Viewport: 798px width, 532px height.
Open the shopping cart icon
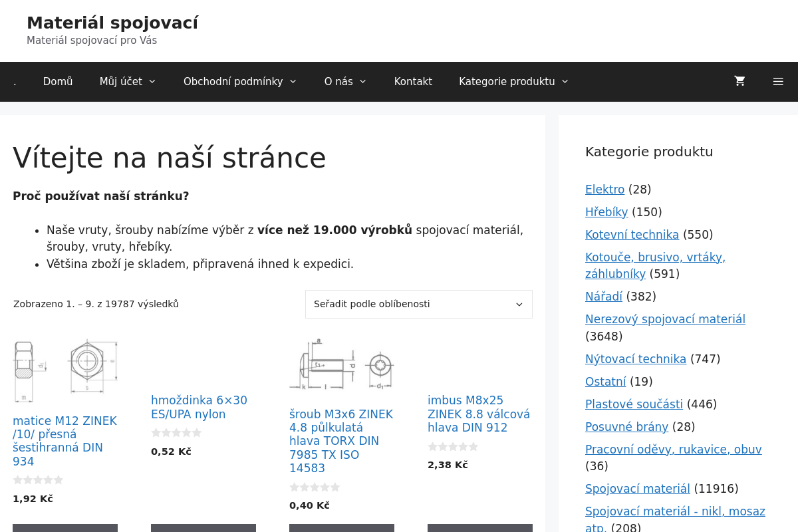(739, 81)
